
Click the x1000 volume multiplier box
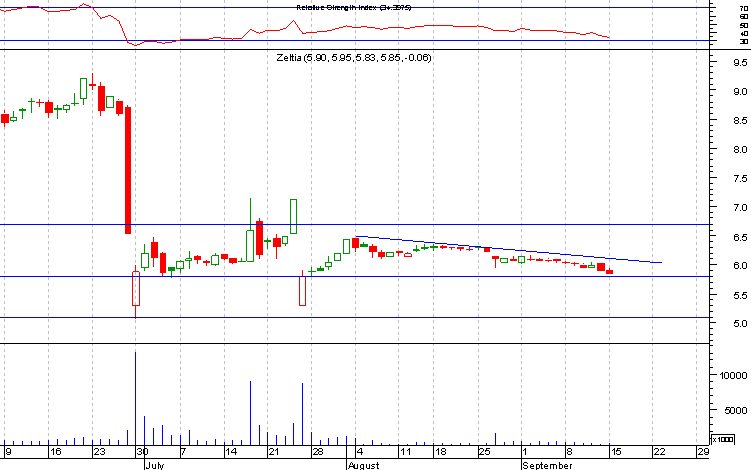[722, 439]
